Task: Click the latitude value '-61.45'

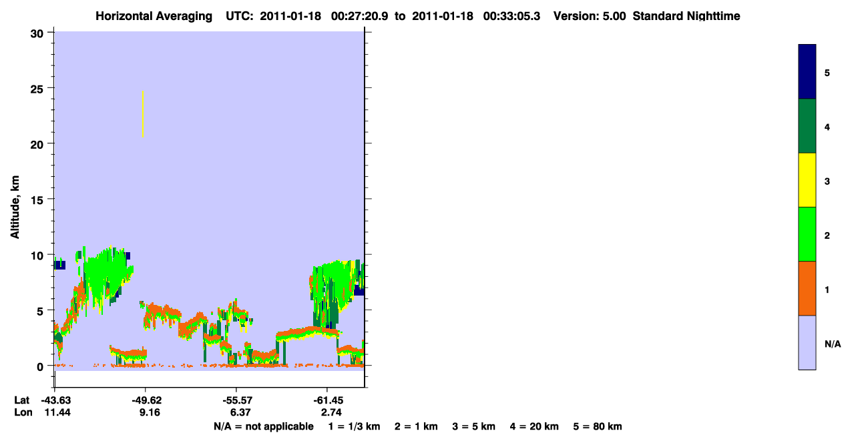Action: coord(327,400)
